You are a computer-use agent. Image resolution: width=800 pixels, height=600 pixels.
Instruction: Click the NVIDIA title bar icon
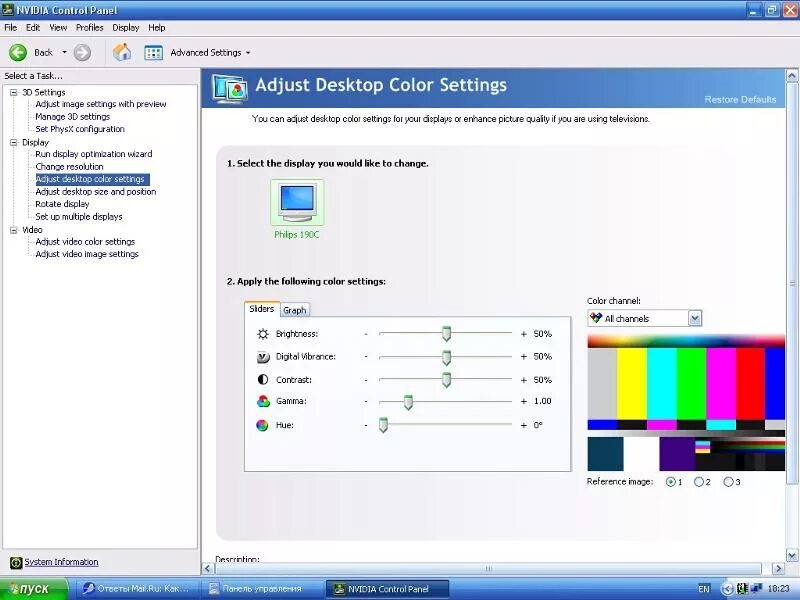8,10
